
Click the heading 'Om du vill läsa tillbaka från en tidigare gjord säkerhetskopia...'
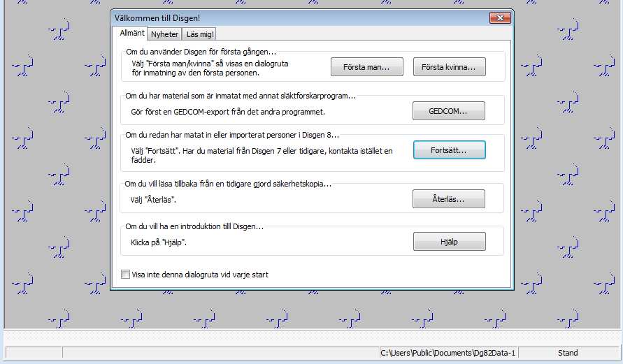pos(228,184)
